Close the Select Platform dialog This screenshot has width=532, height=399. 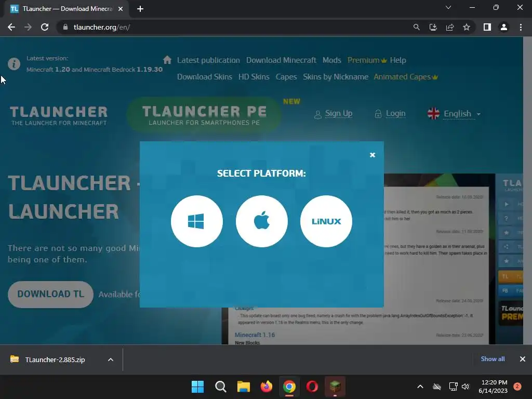(372, 155)
